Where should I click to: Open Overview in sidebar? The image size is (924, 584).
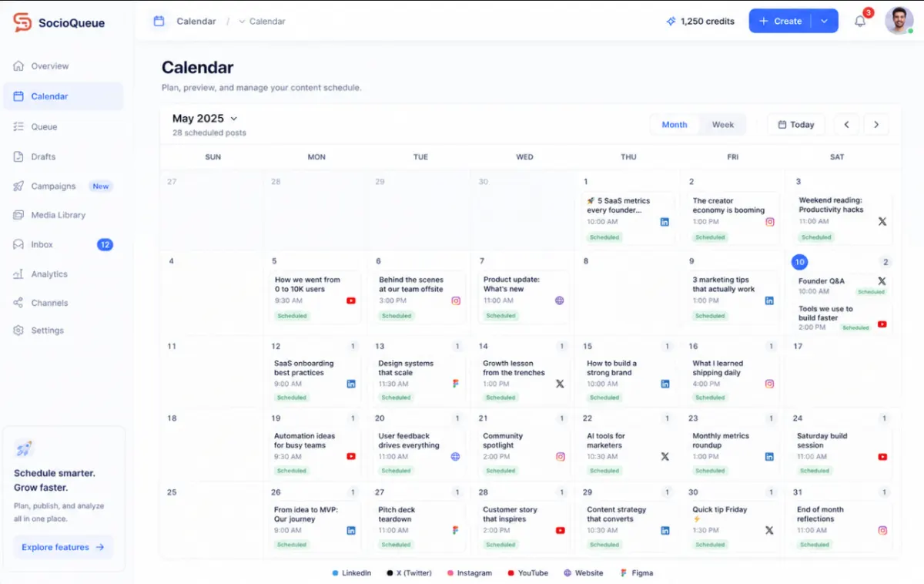point(63,66)
